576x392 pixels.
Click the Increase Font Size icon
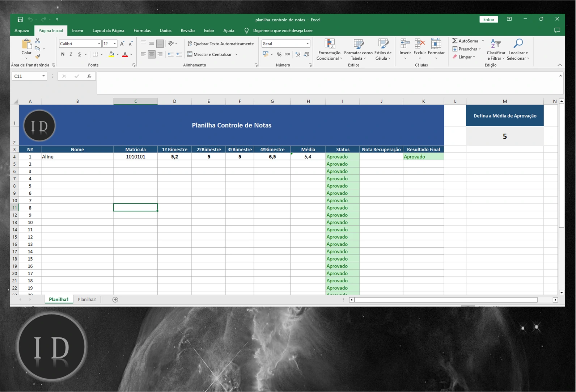(122, 44)
